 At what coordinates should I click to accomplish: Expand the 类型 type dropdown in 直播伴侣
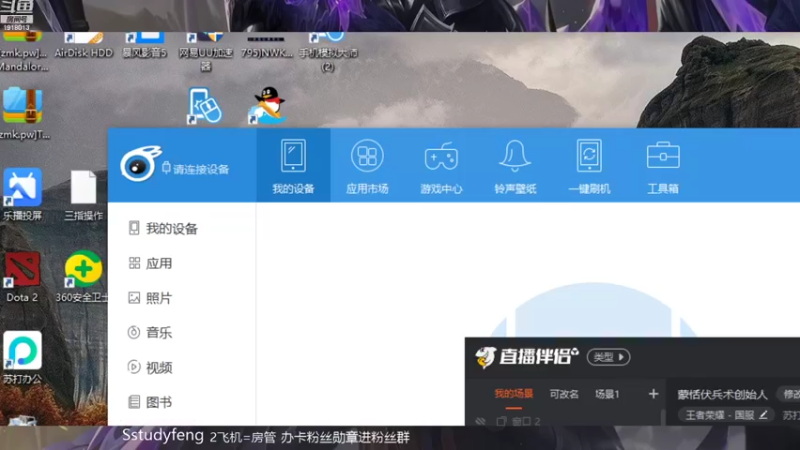click(x=608, y=357)
